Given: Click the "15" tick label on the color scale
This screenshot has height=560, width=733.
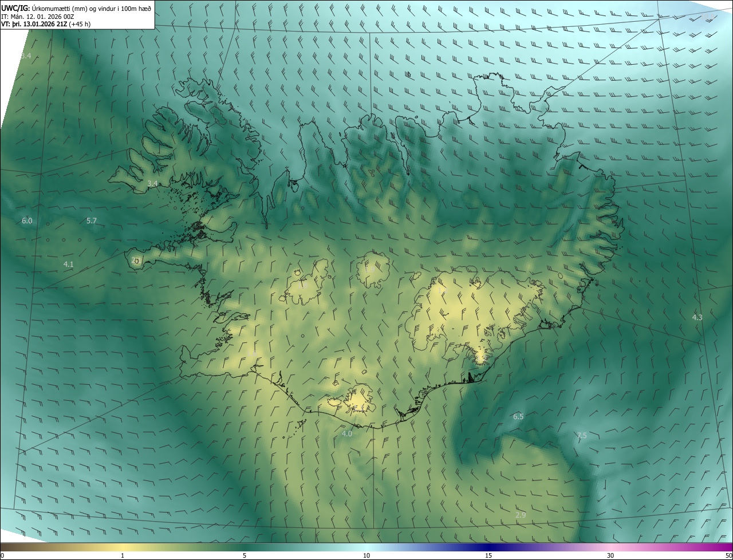Looking at the screenshot, I should click(x=488, y=555).
